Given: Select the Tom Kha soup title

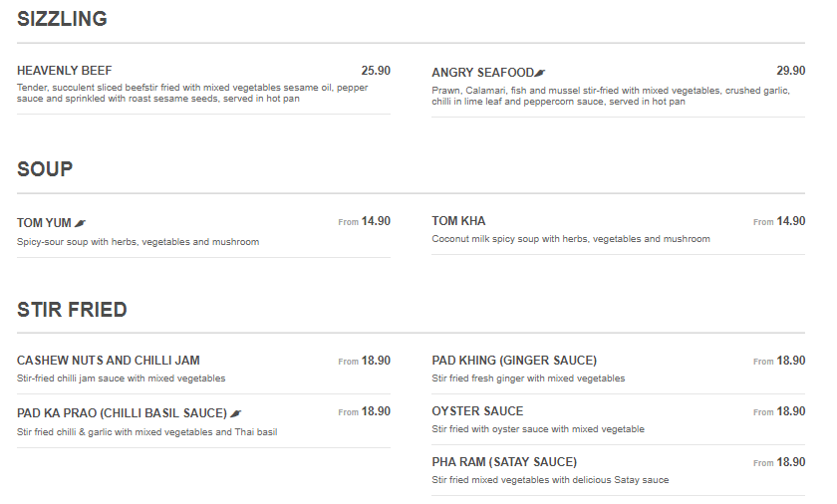Looking at the screenshot, I should coord(458,221).
